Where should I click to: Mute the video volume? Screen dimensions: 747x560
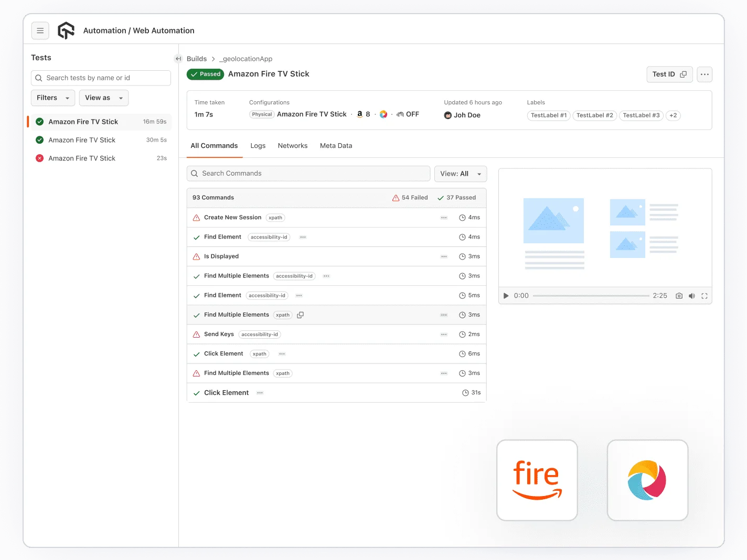tap(691, 296)
